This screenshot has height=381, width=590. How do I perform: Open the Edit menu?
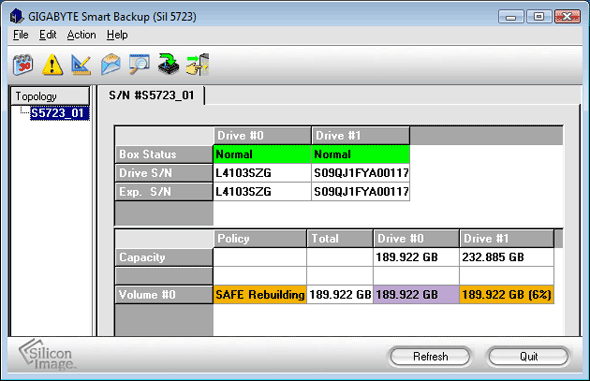(48, 35)
